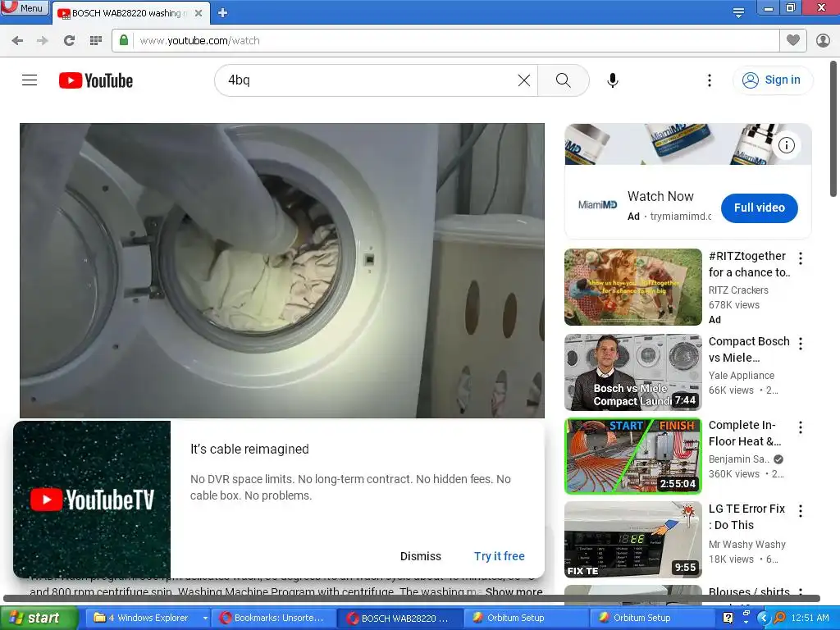Open the RITZtogether ad thumbnail

point(632,287)
